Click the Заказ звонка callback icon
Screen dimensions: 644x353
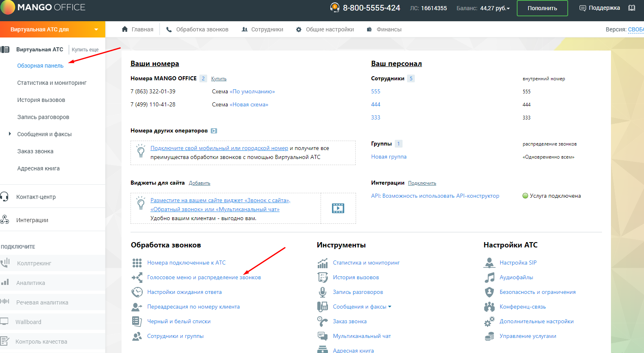tap(323, 322)
